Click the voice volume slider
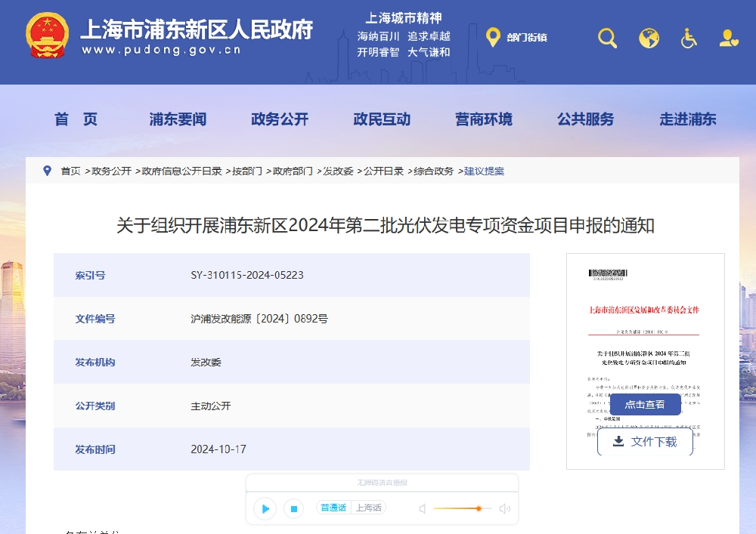This screenshot has height=534, width=756. click(462, 508)
